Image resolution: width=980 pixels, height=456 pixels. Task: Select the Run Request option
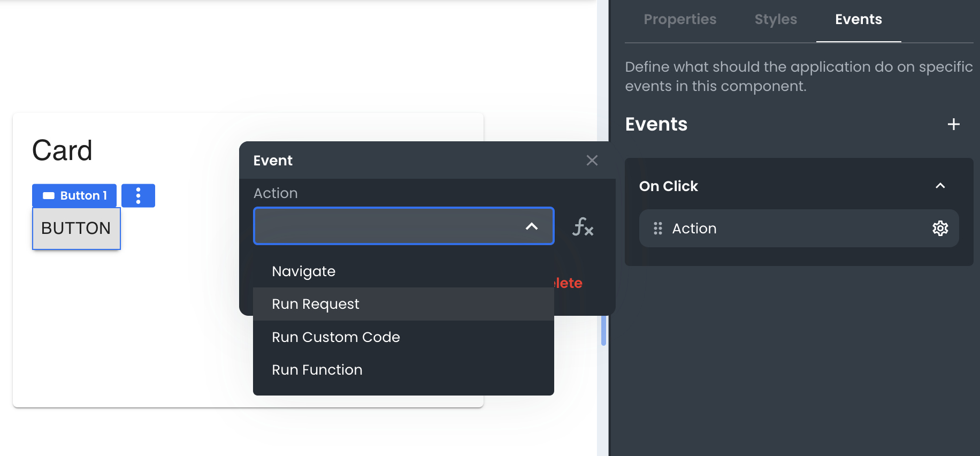pos(315,304)
